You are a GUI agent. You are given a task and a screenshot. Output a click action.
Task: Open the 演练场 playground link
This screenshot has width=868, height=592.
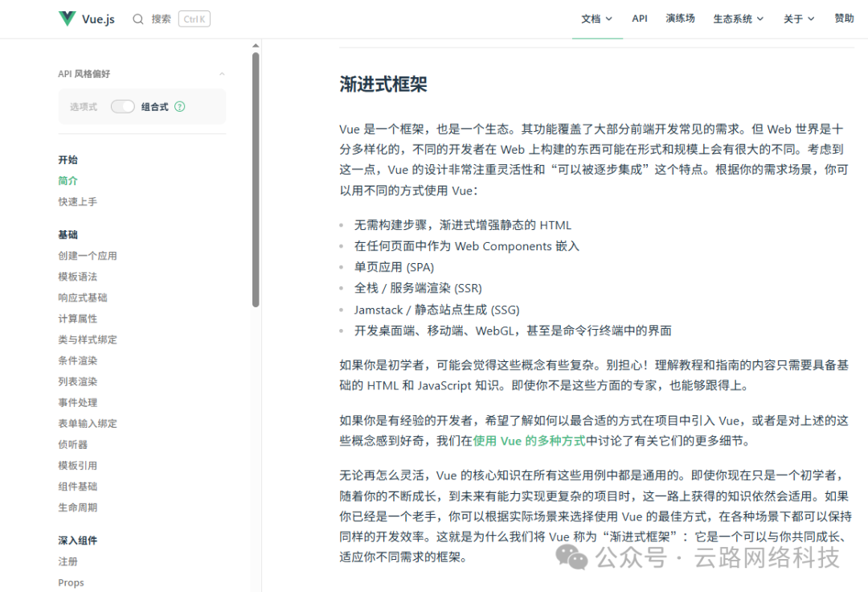pyautogui.click(x=680, y=18)
